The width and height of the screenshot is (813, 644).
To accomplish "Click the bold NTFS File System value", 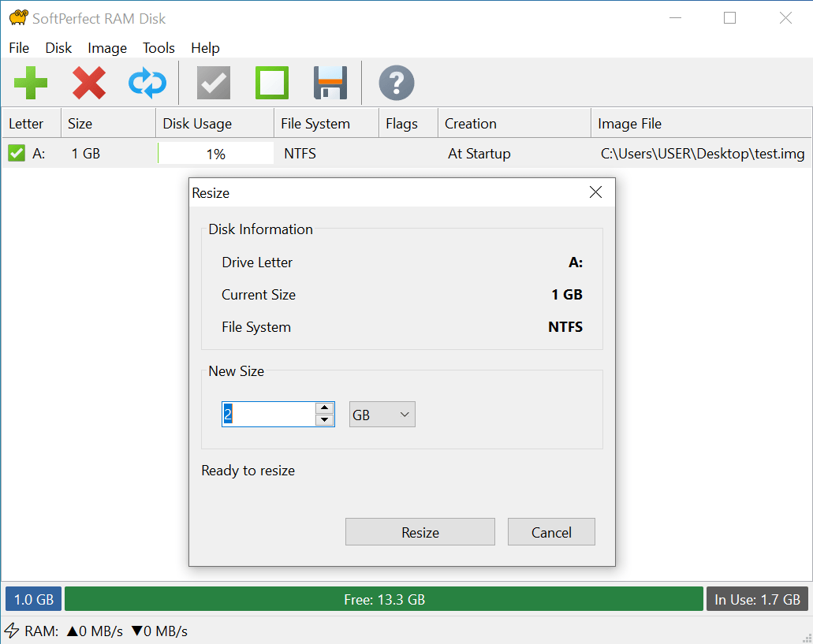I will [x=565, y=327].
